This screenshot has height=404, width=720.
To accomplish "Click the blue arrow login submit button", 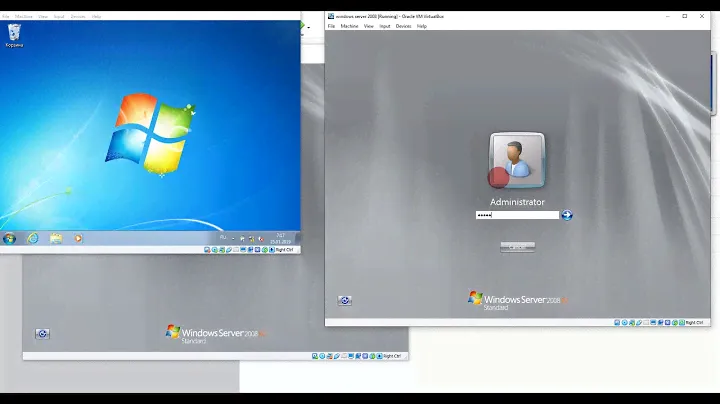I will coord(567,215).
